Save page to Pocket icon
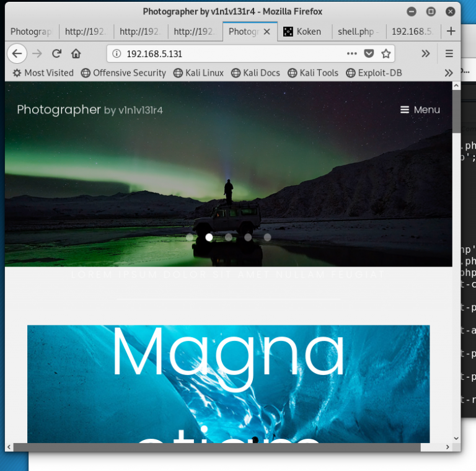The height and width of the screenshot is (471, 476). (369, 54)
